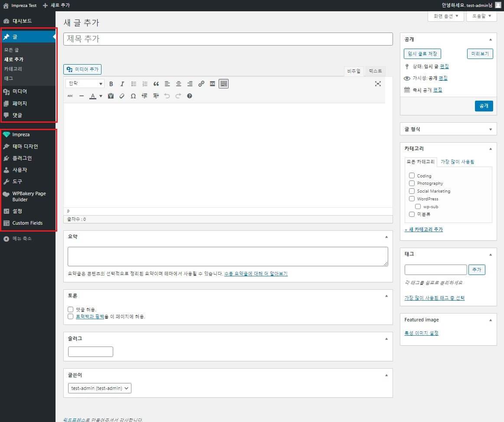Insert Read More tag

tap(213, 84)
